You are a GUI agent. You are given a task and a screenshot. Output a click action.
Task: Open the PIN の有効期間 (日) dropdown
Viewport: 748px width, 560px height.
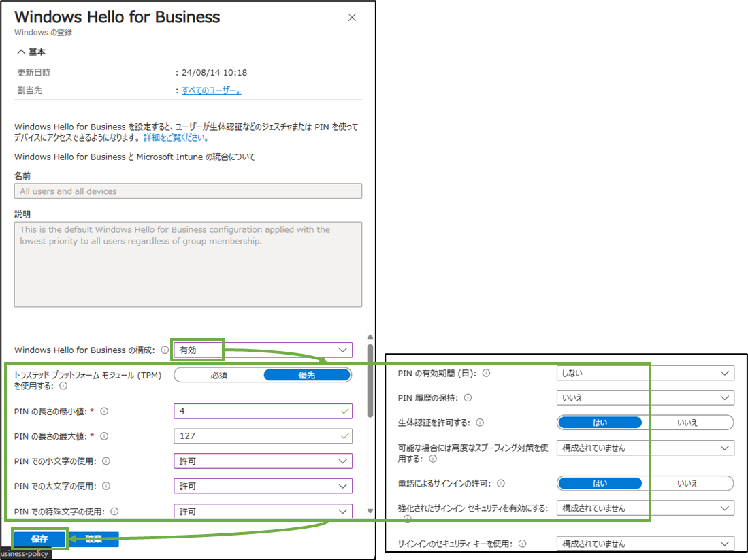645,373
